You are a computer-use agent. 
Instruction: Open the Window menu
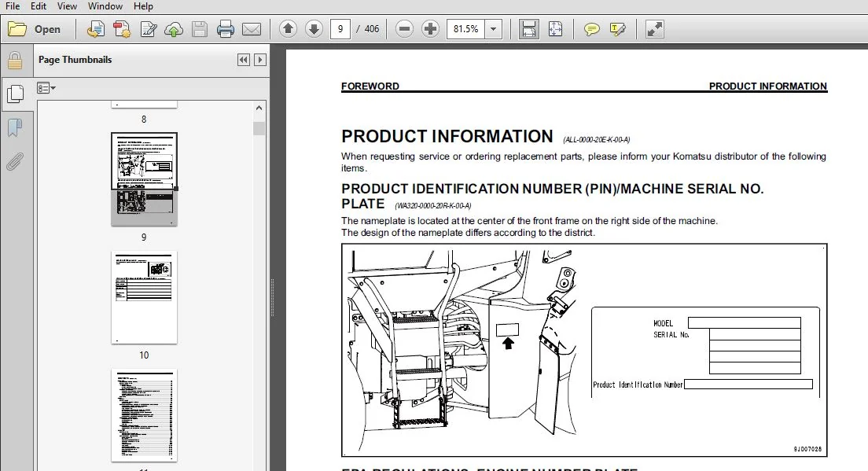tap(105, 6)
